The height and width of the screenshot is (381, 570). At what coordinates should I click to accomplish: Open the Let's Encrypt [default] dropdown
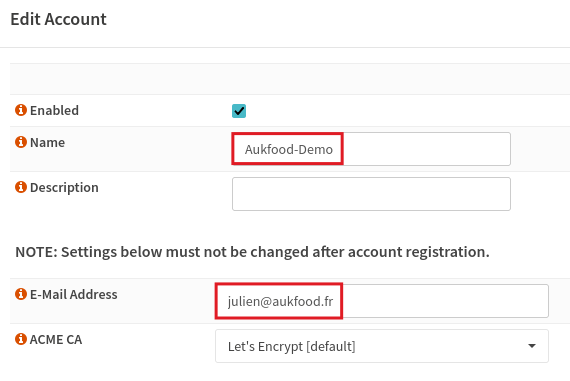pos(382,346)
